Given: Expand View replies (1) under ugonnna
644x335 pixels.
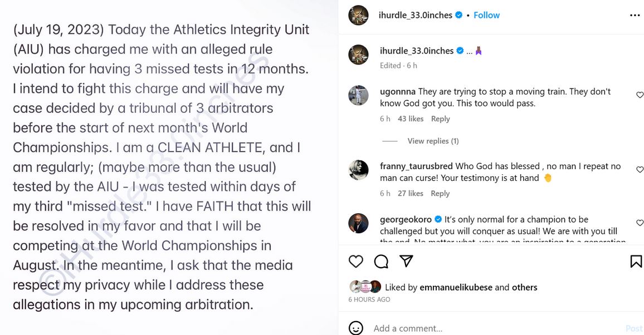Looking at the screenshot, I should pyautogui.click(x=433, y=141).
